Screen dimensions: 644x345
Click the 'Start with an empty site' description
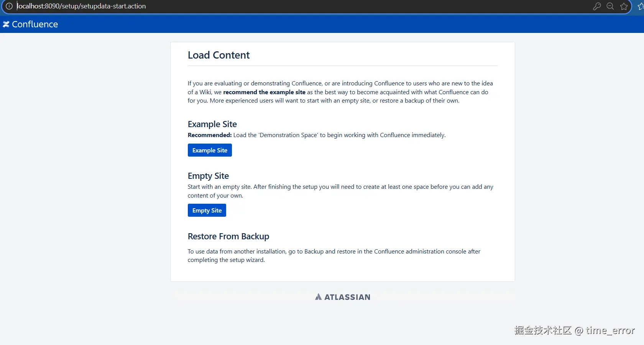(x=340, y=191)
